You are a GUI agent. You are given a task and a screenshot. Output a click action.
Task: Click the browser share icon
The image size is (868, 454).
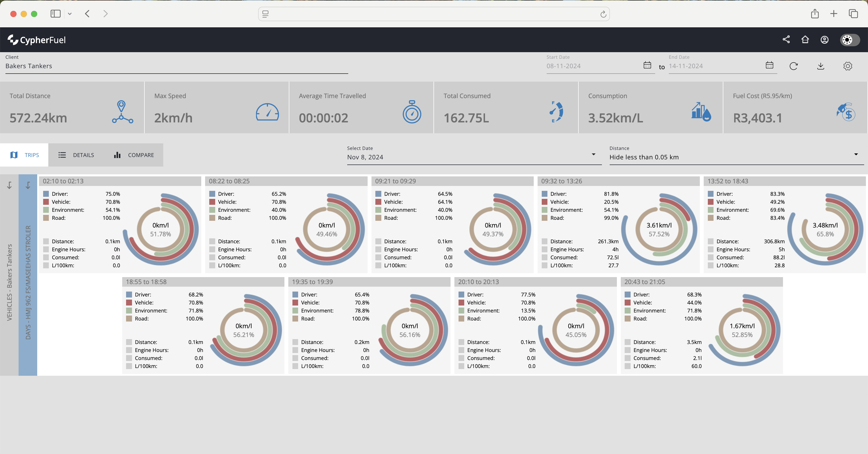point(815,13)
